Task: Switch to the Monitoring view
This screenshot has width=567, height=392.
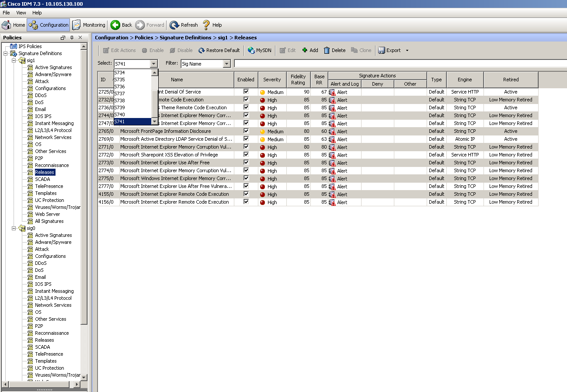Action: (x=89, y=25)
